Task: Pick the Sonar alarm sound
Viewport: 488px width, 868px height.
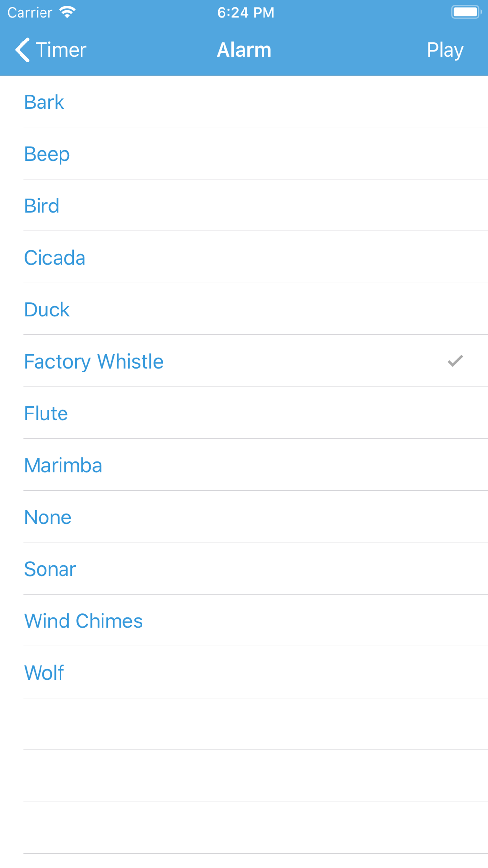Action: pyautogui.click(x=244, y=569)
